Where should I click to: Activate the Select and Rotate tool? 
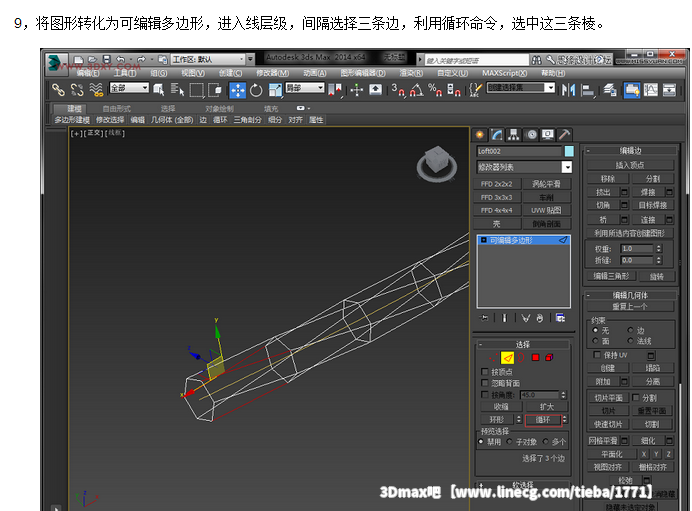(256, 90)
